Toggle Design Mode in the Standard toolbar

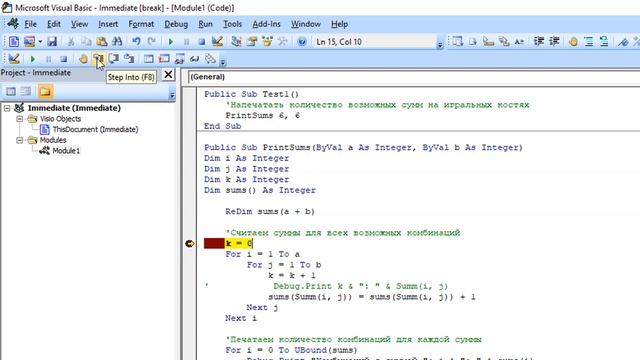click(x=217, y=41)
